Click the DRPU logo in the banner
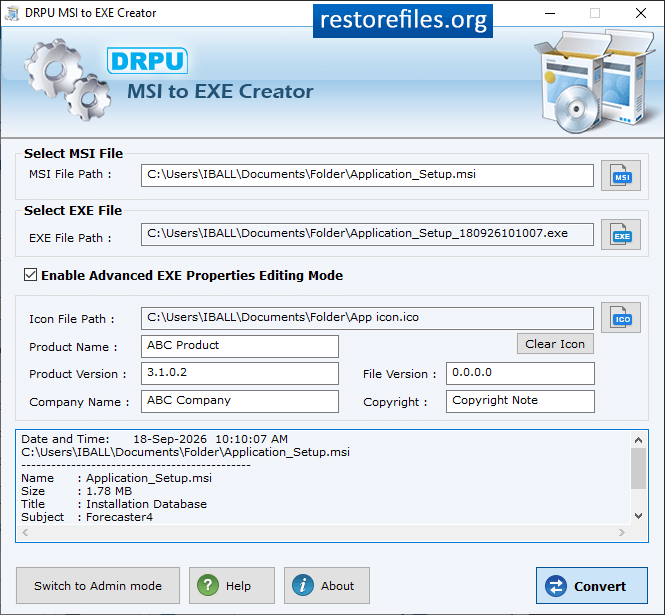Image resolution: width=665 pixels, height=615 pixels. pos(147,61)
